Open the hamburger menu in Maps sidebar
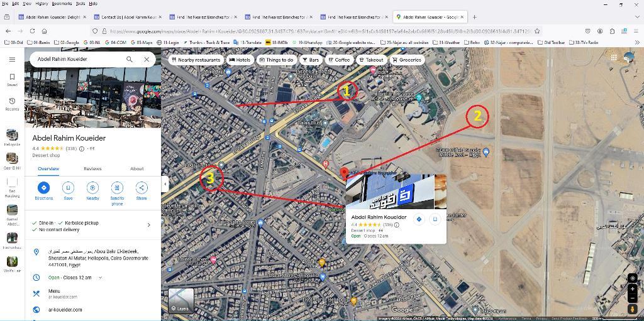Screen dimensions: 644x321 click(x=12, y=60)
